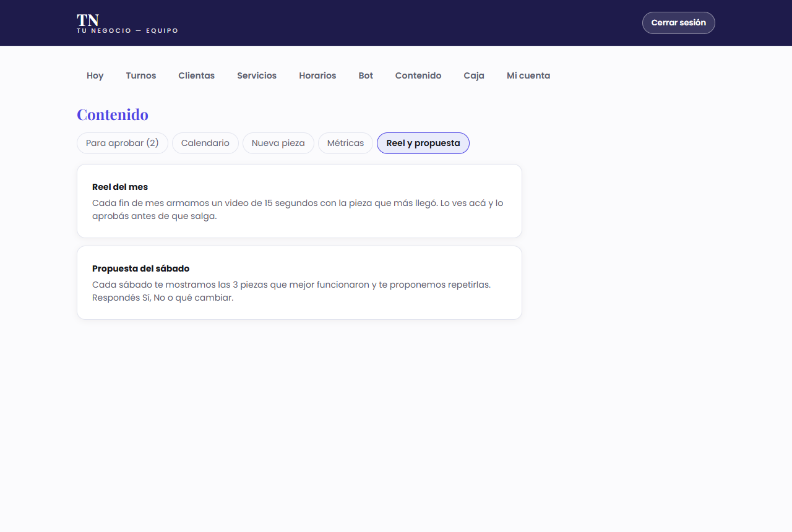Click the Propuesta del sábado card title
792x532 pixels.
[141, 268]
